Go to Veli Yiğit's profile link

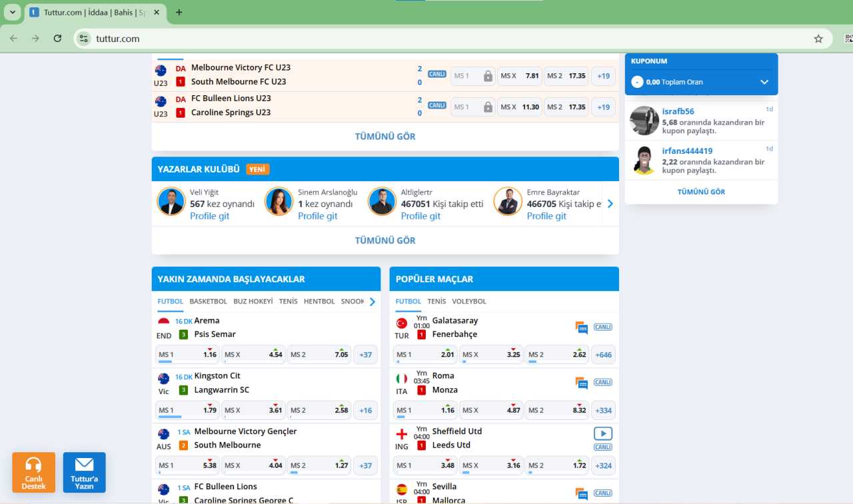coord(209,216)
